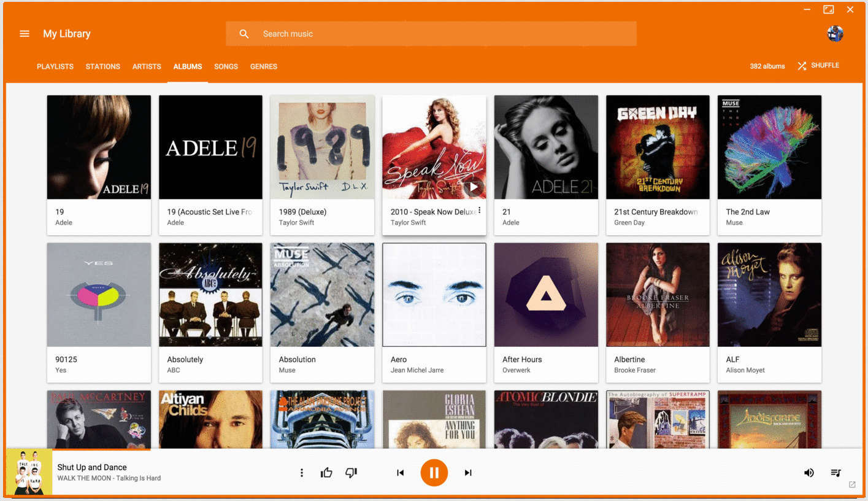
Task: Click the volume speaker icon
Action: click(809, 473)
